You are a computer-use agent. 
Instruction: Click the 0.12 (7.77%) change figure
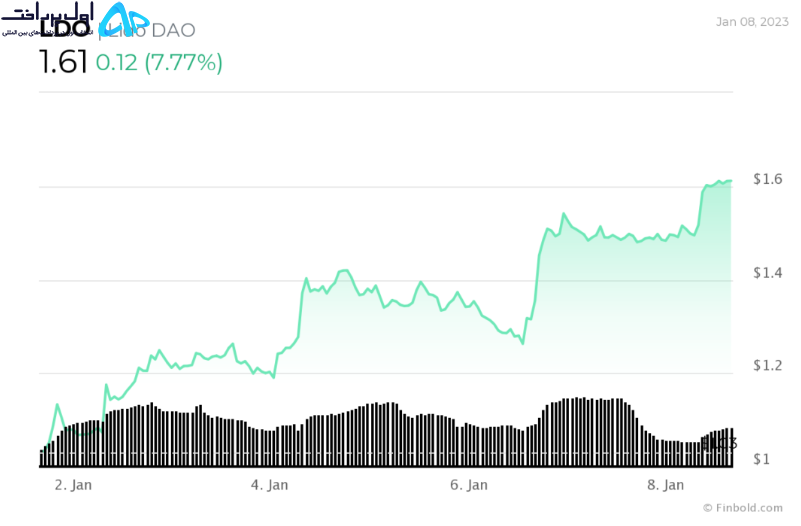(x=159, y=63)
